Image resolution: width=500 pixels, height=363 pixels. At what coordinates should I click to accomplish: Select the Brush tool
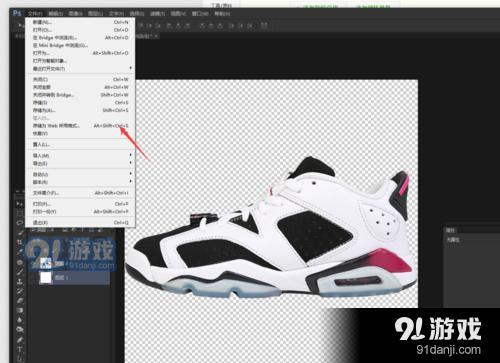19,272
